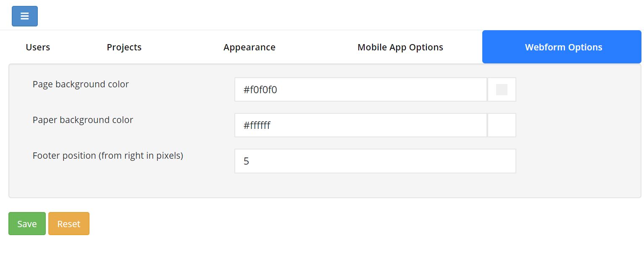Open the hamburger menu button
Screen dimensions: 644x262
[25, 16]
